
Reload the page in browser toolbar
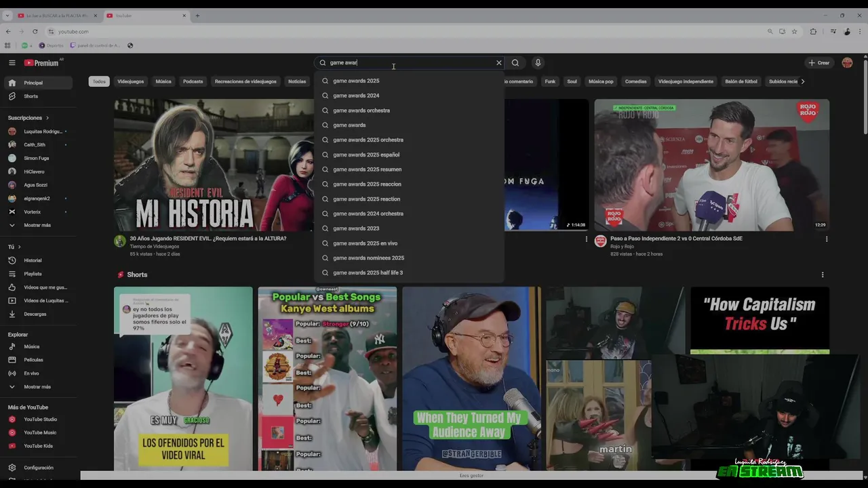(x=35, y=31)
